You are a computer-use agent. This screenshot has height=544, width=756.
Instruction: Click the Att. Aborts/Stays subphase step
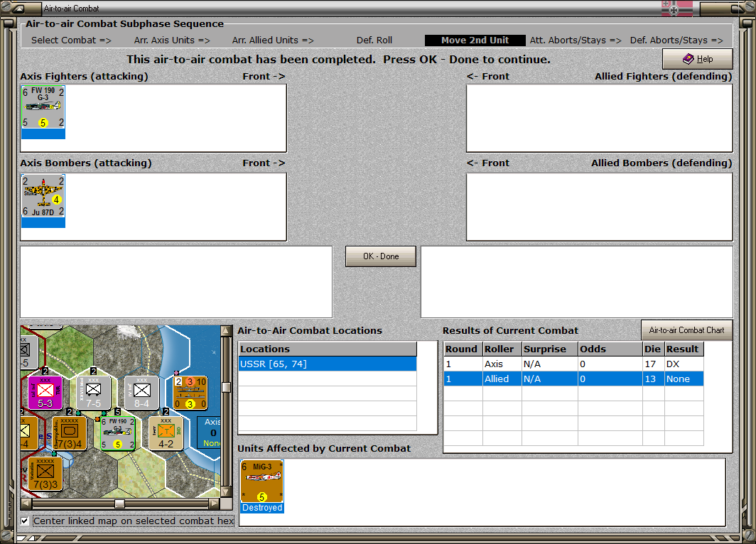[x=576, y=40]
